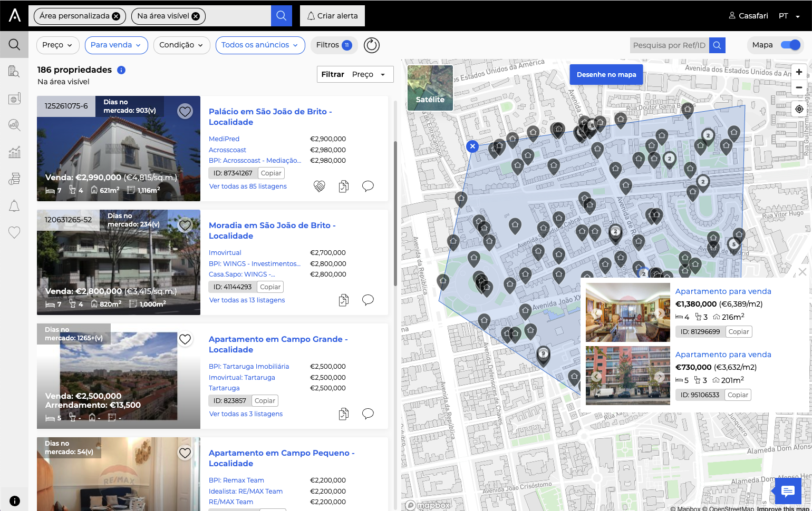812x511 pixels.
Task: Reset search using the refresh icon
Action: [x=371, y=45]
